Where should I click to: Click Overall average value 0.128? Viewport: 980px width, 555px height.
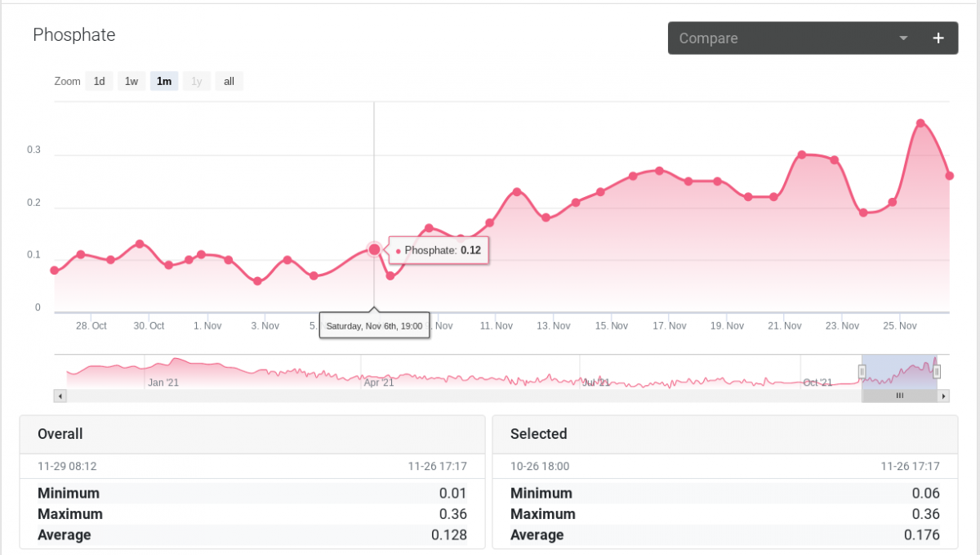click(x=449, y=535)
